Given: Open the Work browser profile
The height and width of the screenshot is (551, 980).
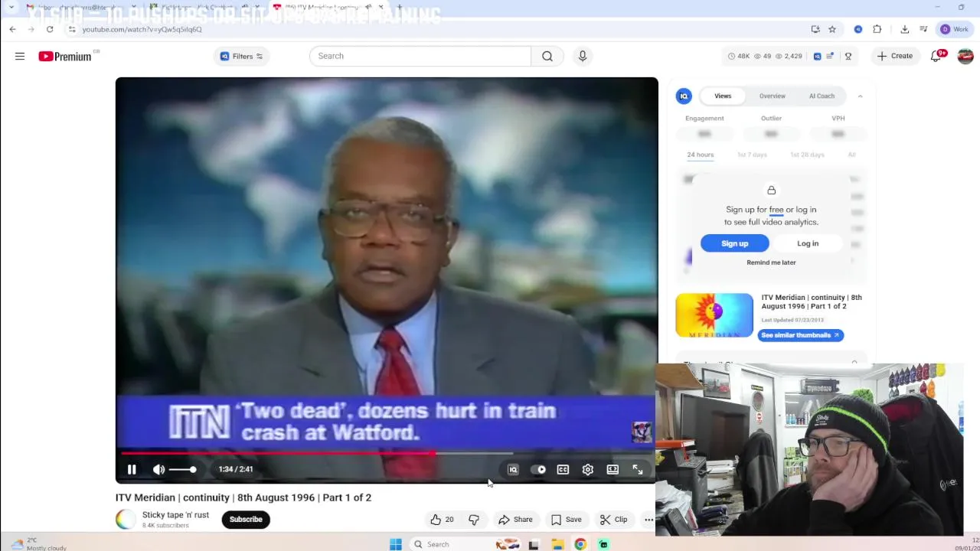Looking at the screenshot, I should [955, 29].
